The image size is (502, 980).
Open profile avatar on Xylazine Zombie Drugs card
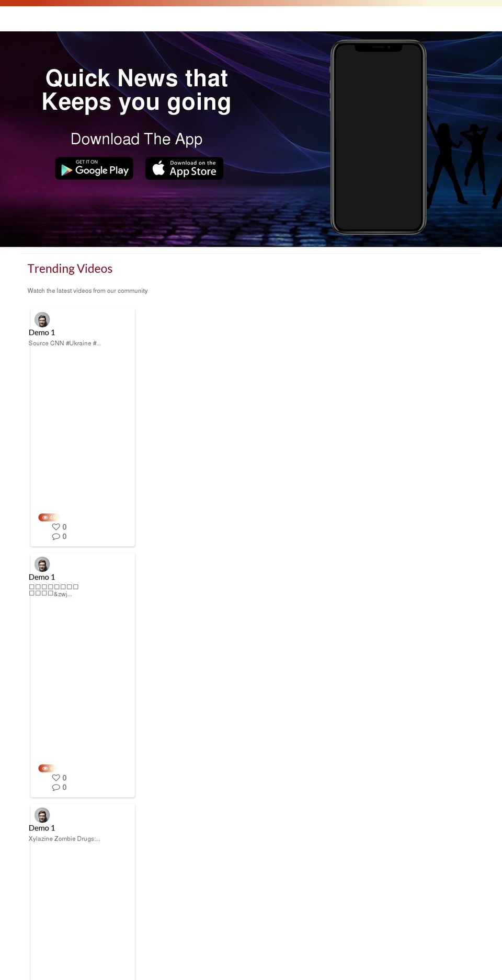(42, 815)
